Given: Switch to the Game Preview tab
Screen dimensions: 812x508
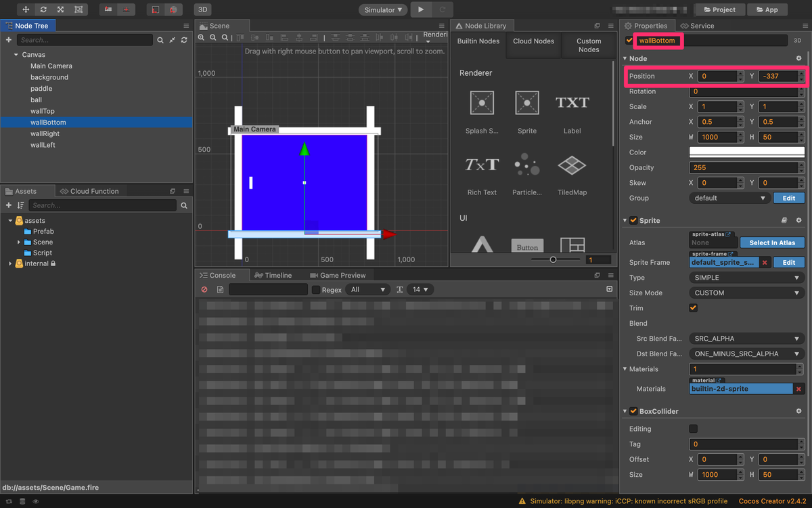Looking at the screenshot, I should click(338, 275).
